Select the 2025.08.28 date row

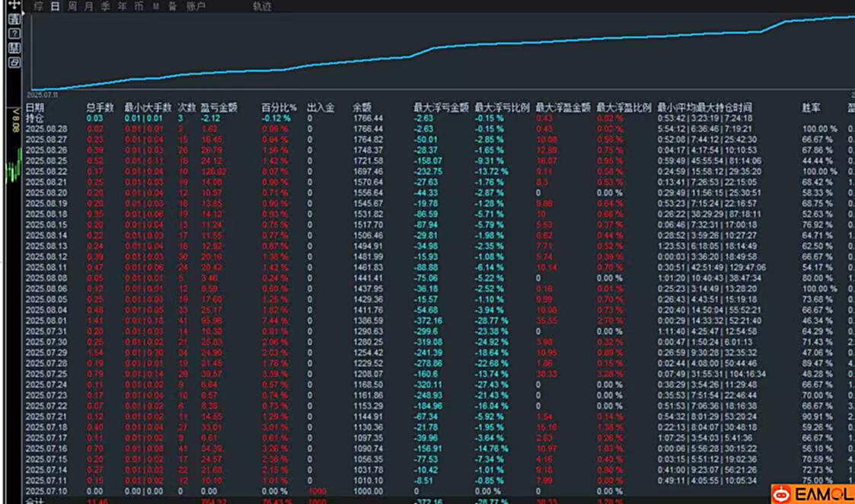pyautogui.click(x=46, y=129)
